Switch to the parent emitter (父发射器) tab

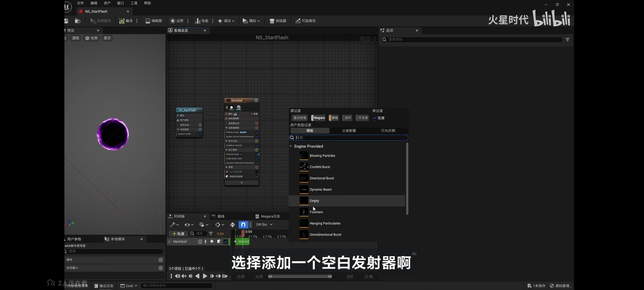tap(349, 131)
